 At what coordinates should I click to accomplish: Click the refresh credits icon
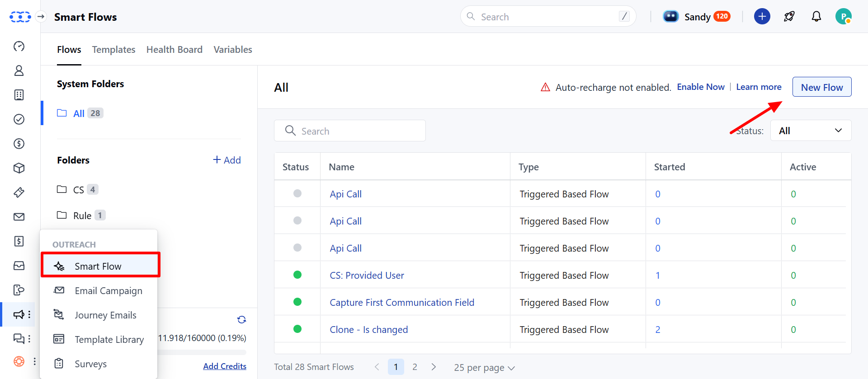click(x=242, y=320)
